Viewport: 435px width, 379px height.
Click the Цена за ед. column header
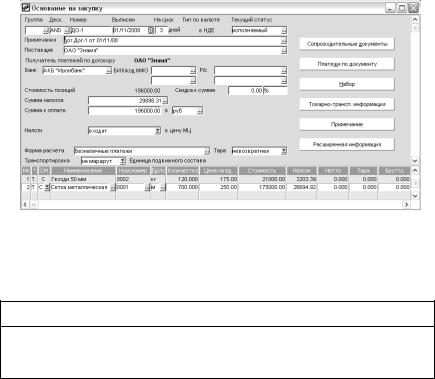point(218,171)
